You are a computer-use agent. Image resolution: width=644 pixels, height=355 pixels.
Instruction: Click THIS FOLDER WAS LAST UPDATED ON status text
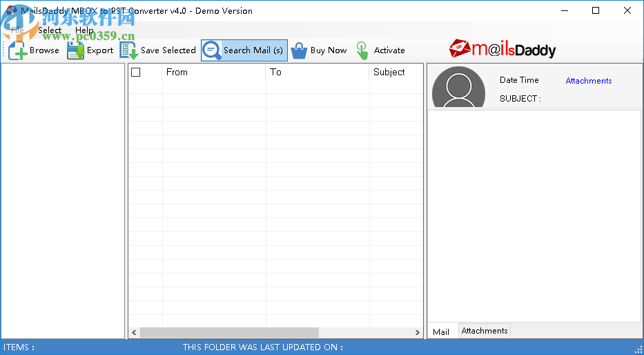tap(263, 347)
